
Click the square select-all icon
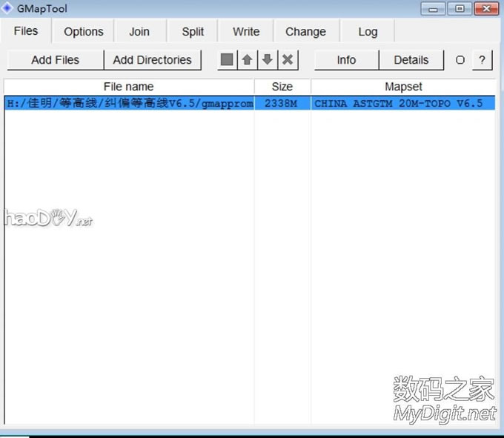(227, 60)
